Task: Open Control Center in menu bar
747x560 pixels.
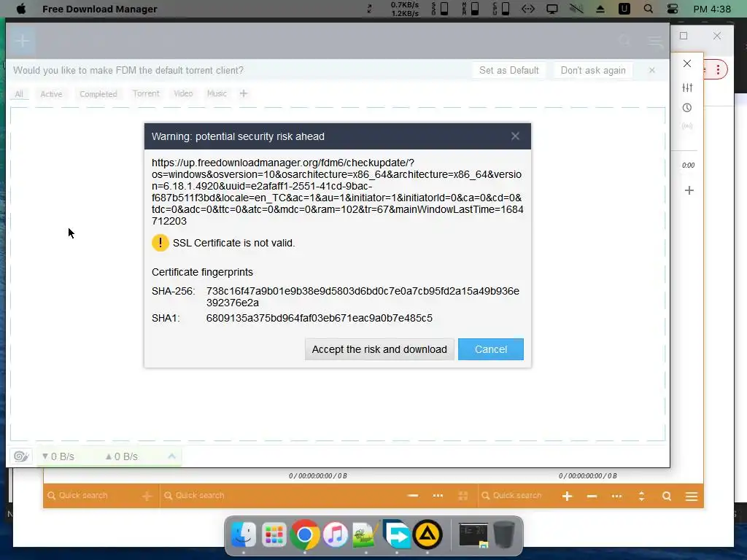Action: coord(673,9)
